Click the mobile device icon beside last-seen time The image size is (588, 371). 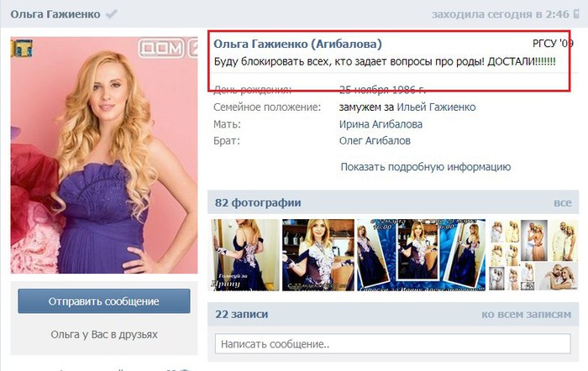click(576, 14)
